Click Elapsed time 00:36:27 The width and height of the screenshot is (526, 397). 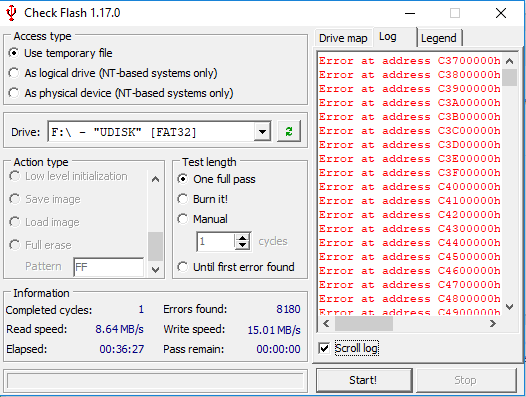tap(122, 349)
